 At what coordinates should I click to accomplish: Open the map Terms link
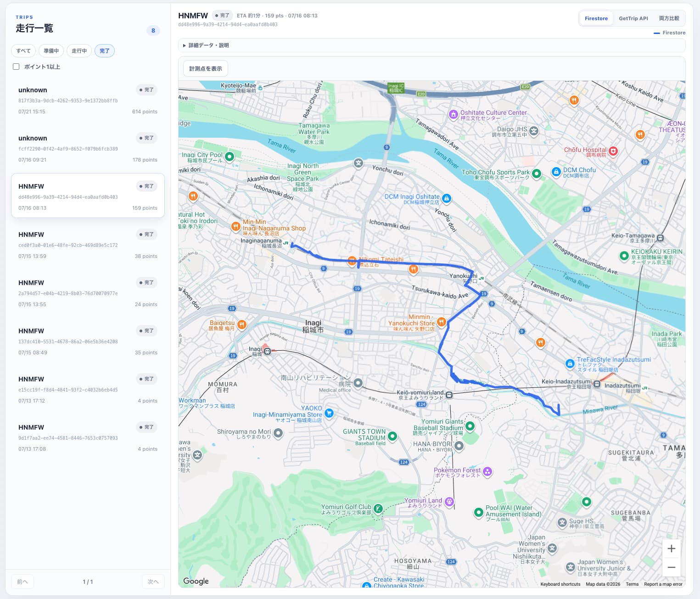coord(632,584)
